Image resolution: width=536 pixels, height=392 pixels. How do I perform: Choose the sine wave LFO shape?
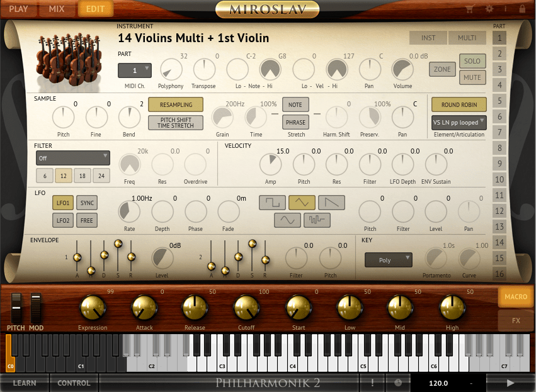pos(287,220)
